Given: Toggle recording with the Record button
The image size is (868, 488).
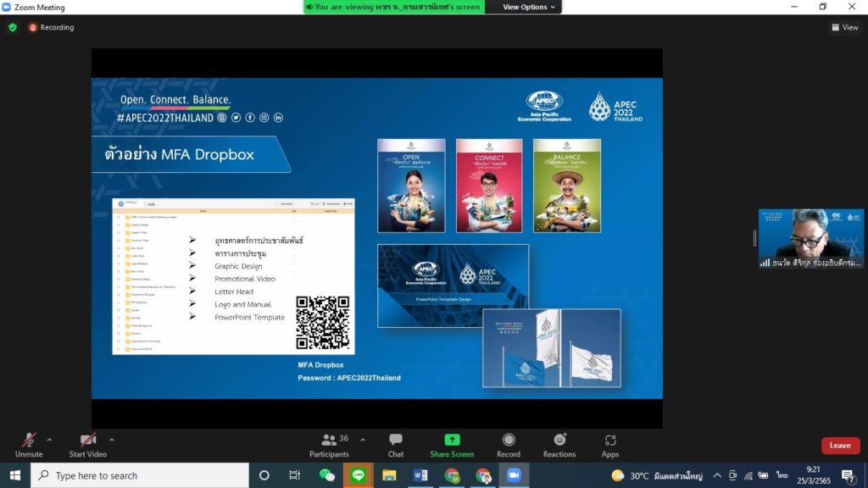Looking at the screenshot, I should click(x=509, y=445).
